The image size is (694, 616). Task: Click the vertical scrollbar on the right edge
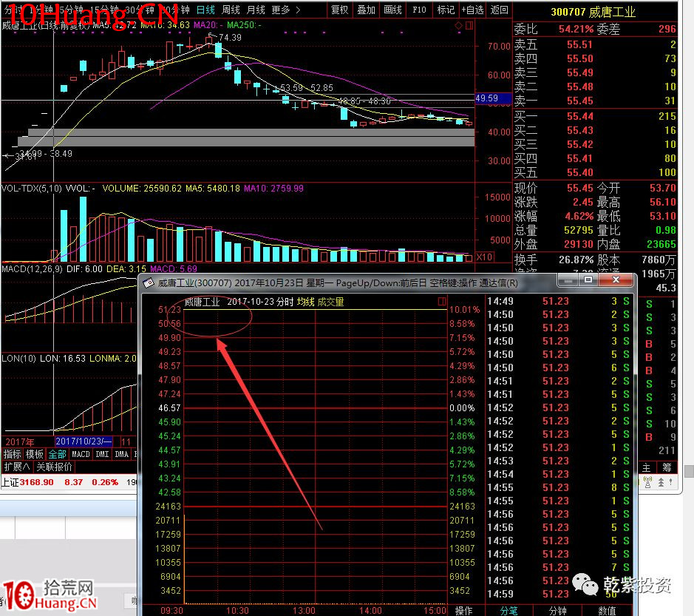(x=689, y=470)
